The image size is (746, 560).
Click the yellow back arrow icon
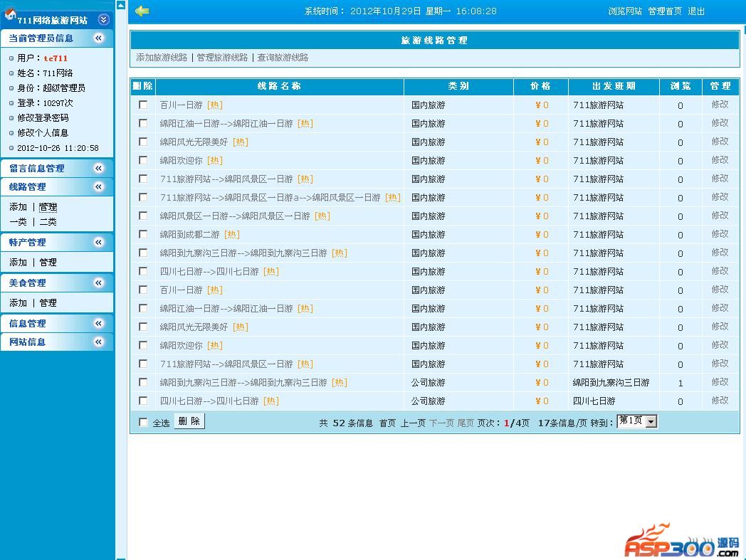pyautogui.click(x=142, y=11)
